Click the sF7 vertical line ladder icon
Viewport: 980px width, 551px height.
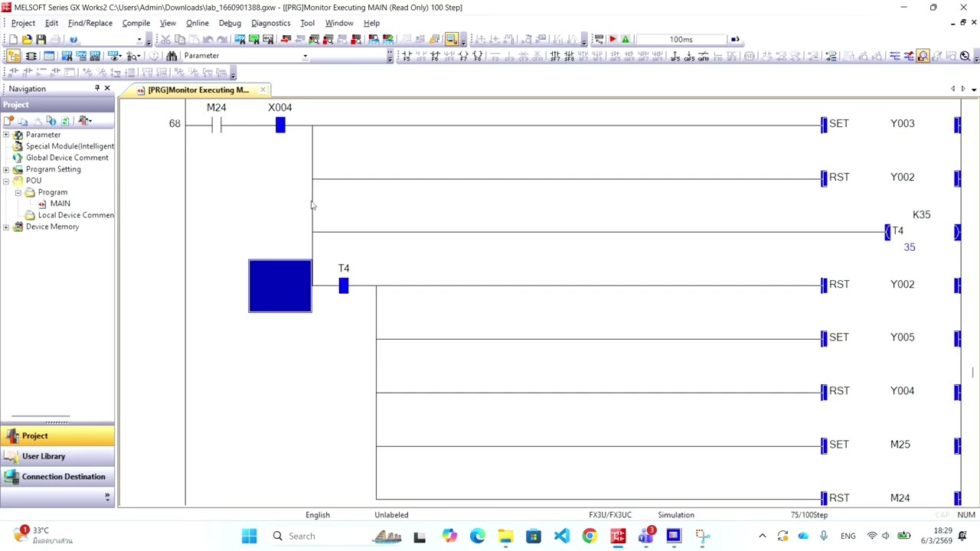[x=554, y=56]
